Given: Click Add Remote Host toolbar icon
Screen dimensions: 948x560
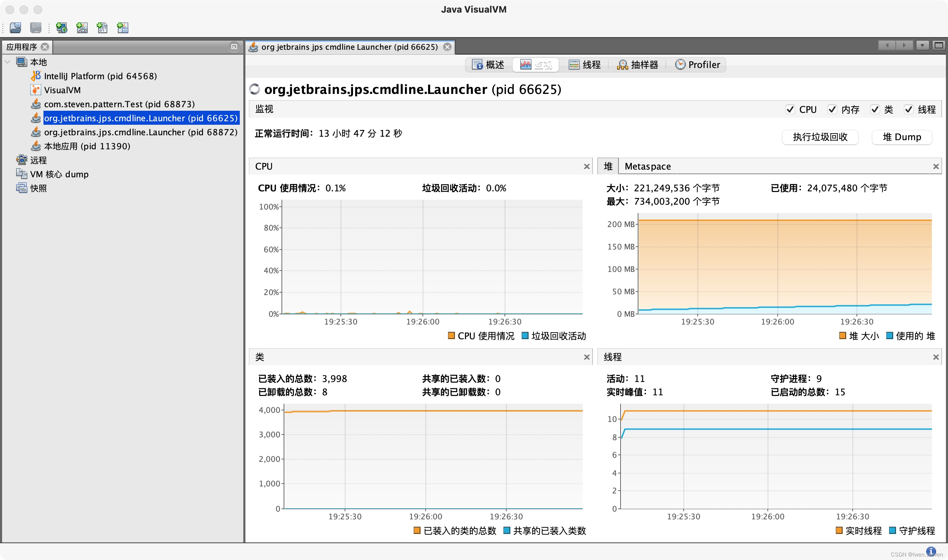Looking at the screenshot, I should coord(62,28).
